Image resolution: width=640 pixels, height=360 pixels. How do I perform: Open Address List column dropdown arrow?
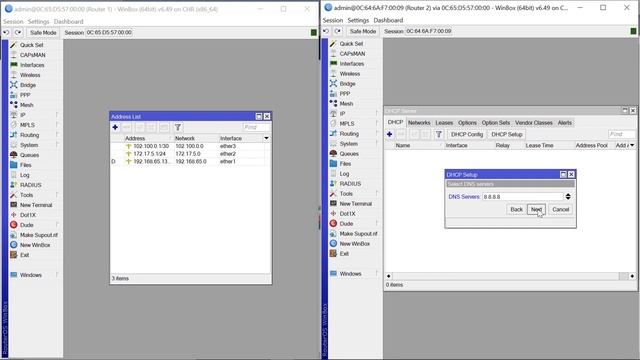pos(266,138)
